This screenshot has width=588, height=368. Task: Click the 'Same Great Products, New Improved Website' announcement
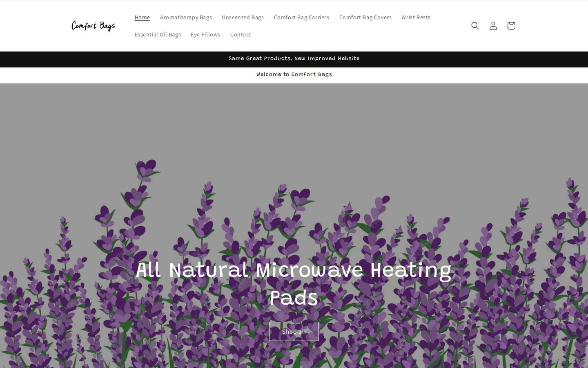294,58
